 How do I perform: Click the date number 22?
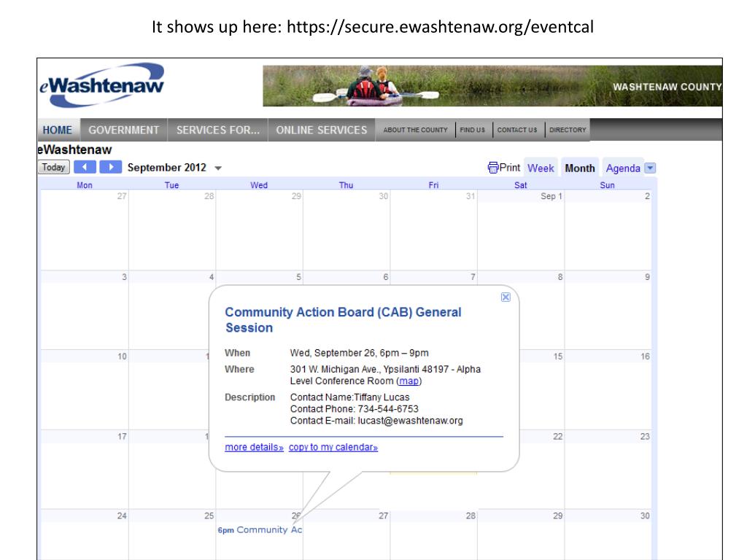pyautogui.click(x=558, y=436)
